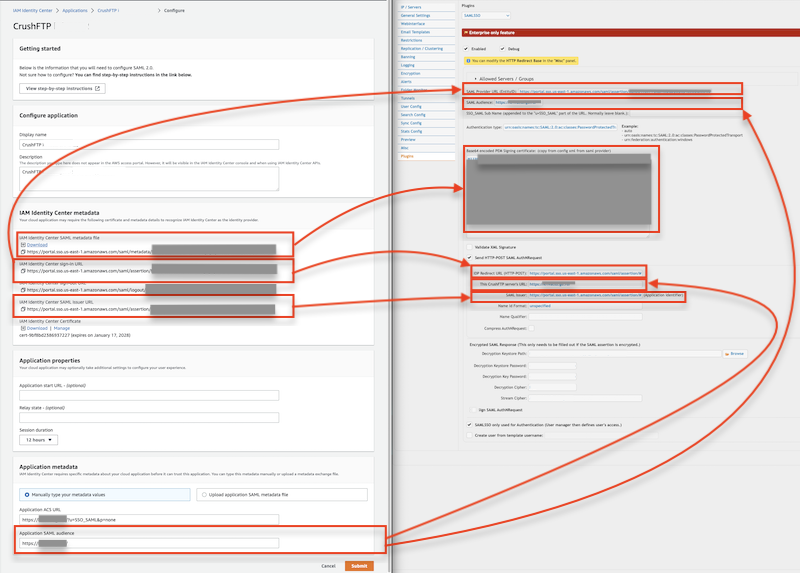Open IP / Servers settings tab

[427, 7]
